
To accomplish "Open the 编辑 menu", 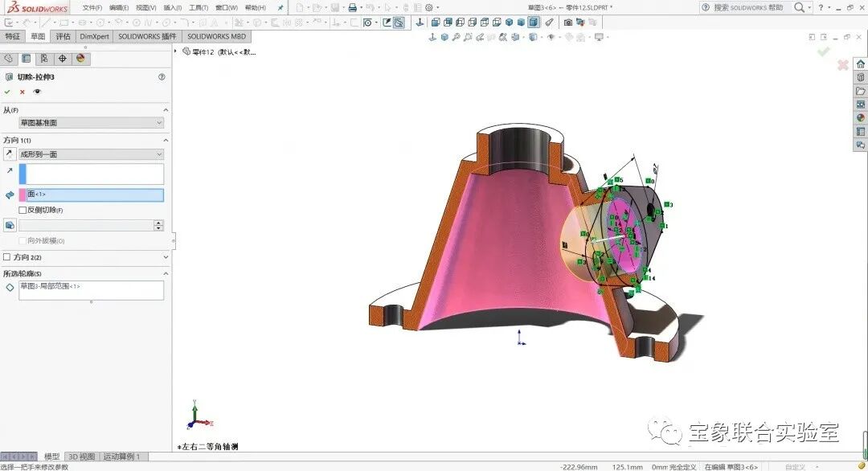I will (x=119, y=8).
